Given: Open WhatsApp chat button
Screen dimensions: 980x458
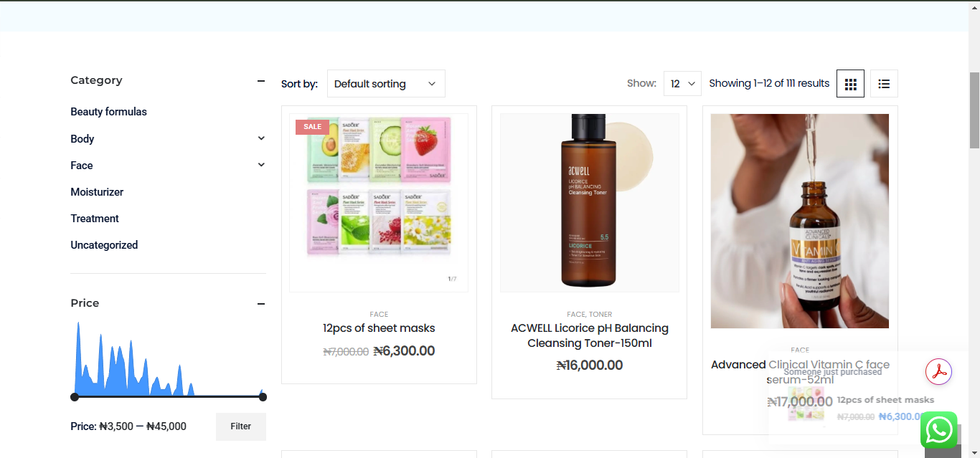Looking at the screenshot, I should (938, 430).
